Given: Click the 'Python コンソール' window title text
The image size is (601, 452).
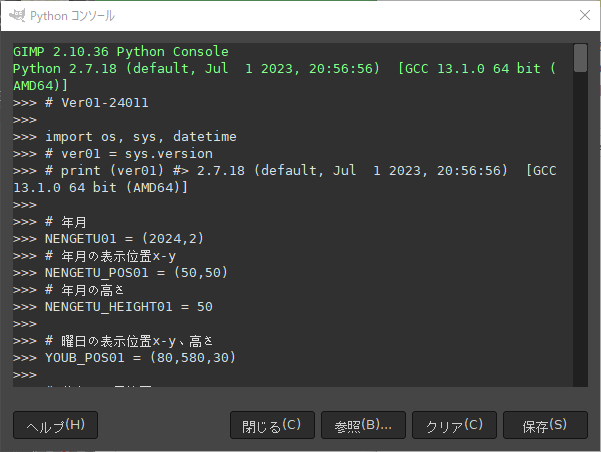Looking at the screenshot, I should 72,16.
